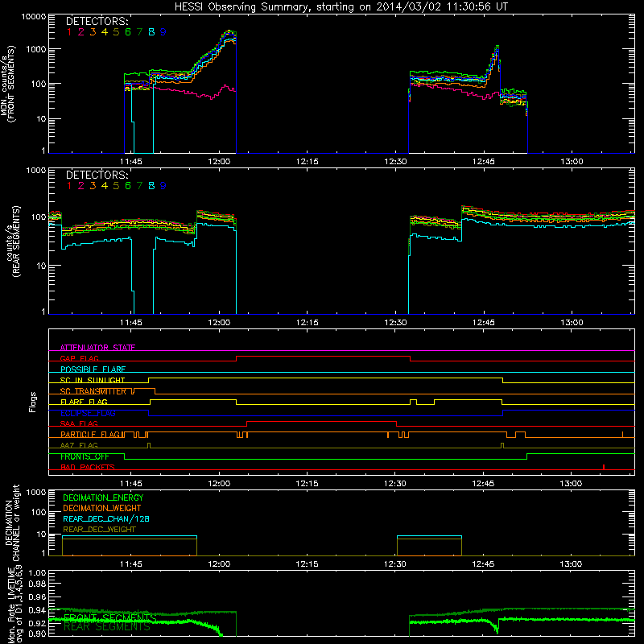Click the "REAR SEGMENTS" label in the livetime plot

pos(107,627)
